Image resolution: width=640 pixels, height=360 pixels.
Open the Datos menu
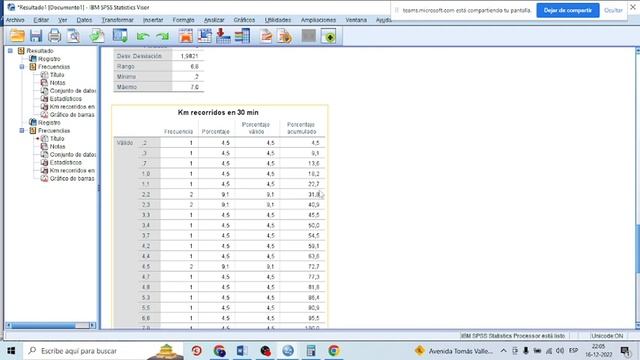tap(84, 20)
